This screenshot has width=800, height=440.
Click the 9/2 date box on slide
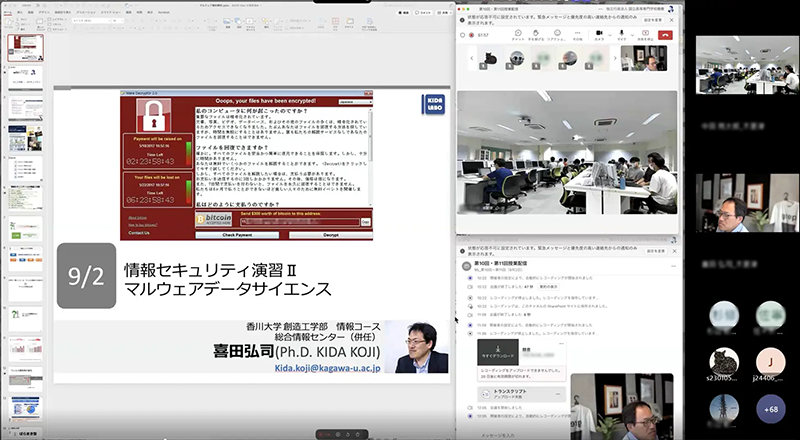pos(86,276)
